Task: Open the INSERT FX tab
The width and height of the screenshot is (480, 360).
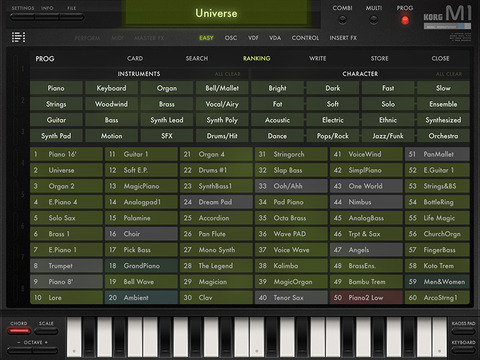Action: pyautogui.click(x=343, y=38)
